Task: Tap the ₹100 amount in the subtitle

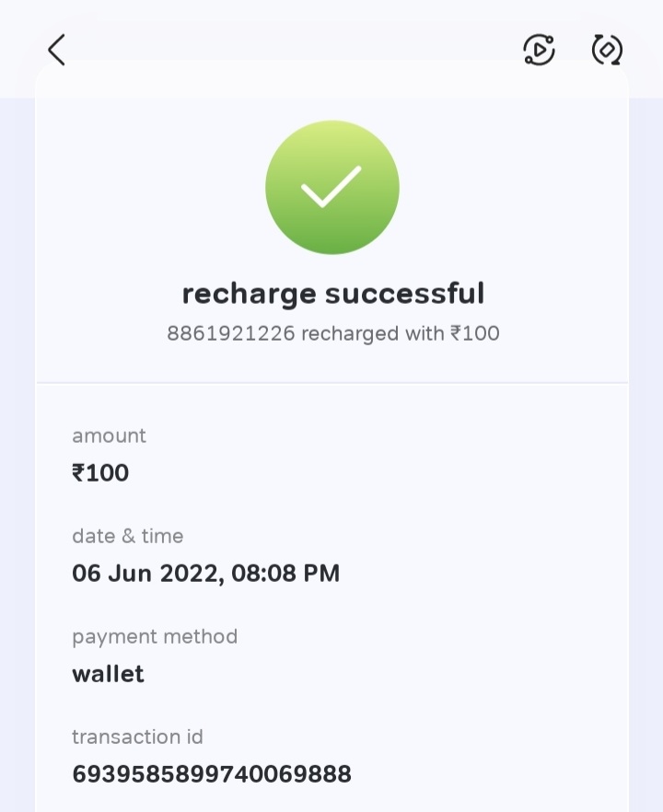Action: pyautogui.click(x=475, y=333)
